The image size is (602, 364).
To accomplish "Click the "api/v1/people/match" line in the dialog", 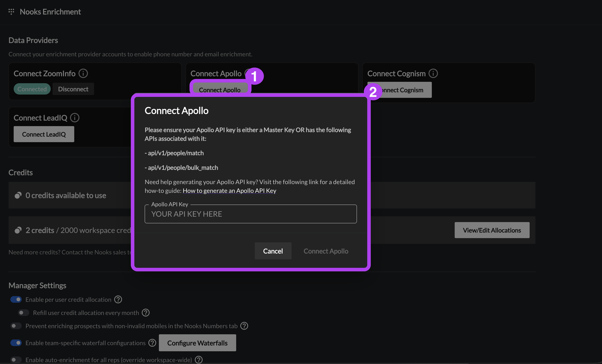I will 174,153.
